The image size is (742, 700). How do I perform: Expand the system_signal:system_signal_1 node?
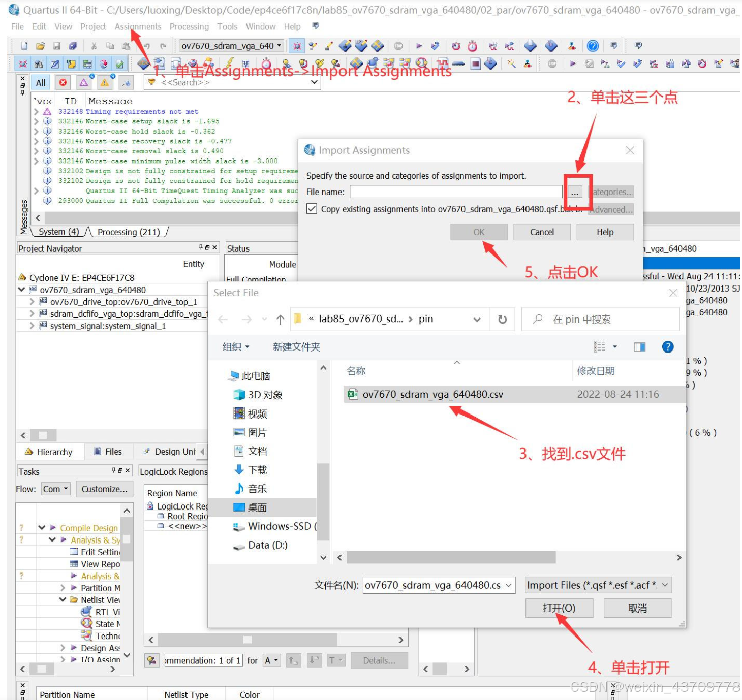(x=32, y=326)
